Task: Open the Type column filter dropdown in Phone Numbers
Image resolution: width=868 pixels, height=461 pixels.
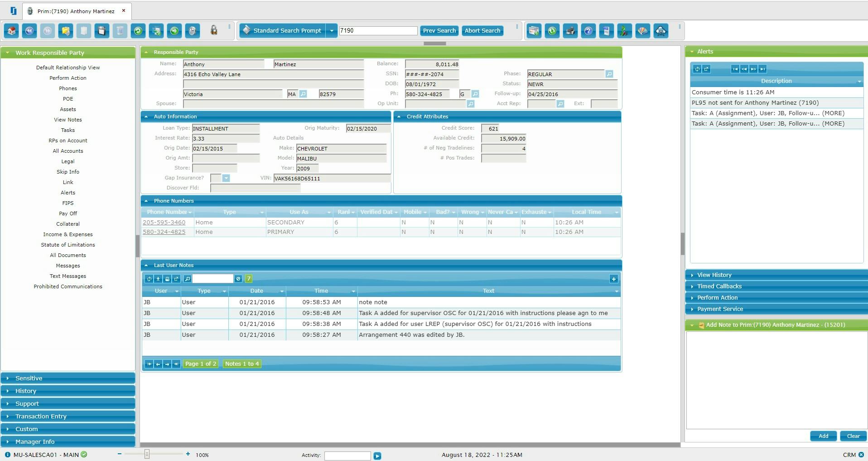Action: click(262, 212)
